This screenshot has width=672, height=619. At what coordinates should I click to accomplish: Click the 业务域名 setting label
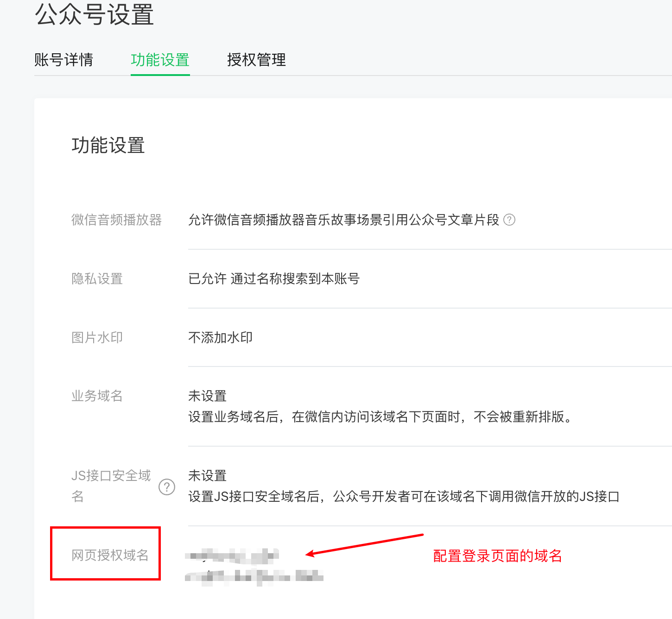pyautogui.click(x=97, y=396)
